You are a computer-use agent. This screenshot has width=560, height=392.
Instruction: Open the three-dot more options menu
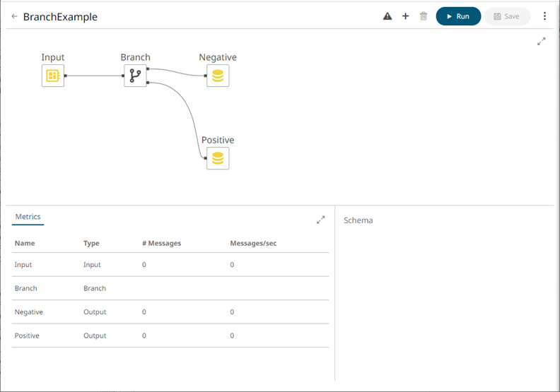pos(544,16)
